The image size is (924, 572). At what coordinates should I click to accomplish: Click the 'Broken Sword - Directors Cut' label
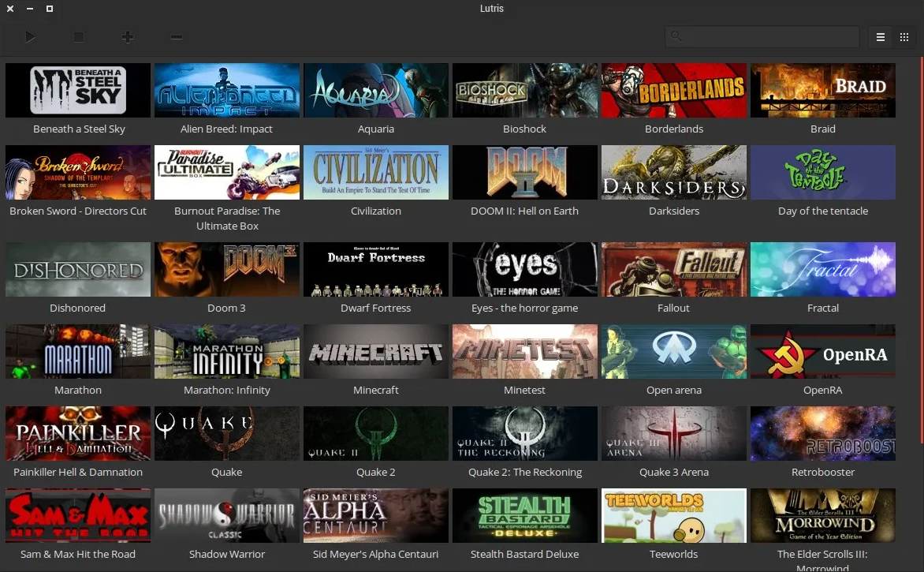[78, 211]
